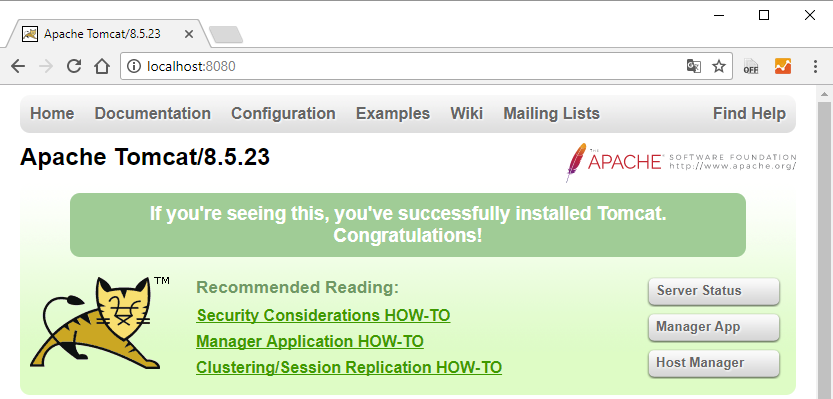View site information icon in address bar
Image resolution: width=833 pixels, height=399 pixels.
pyautogui.click(x=134, y=66)
